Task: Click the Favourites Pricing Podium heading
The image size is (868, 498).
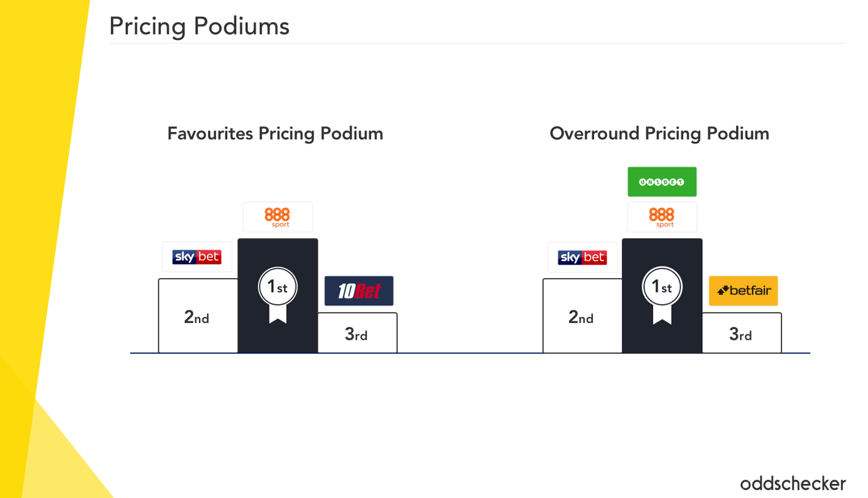Action: [275, 133]
